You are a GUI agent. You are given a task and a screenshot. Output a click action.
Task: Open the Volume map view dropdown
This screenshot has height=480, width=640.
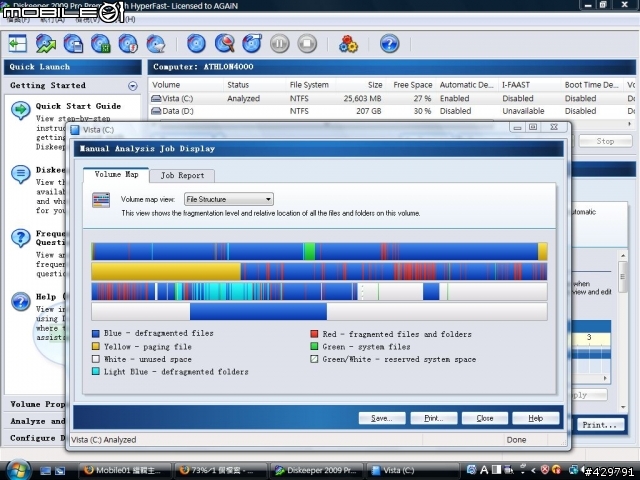coord(229,199)
